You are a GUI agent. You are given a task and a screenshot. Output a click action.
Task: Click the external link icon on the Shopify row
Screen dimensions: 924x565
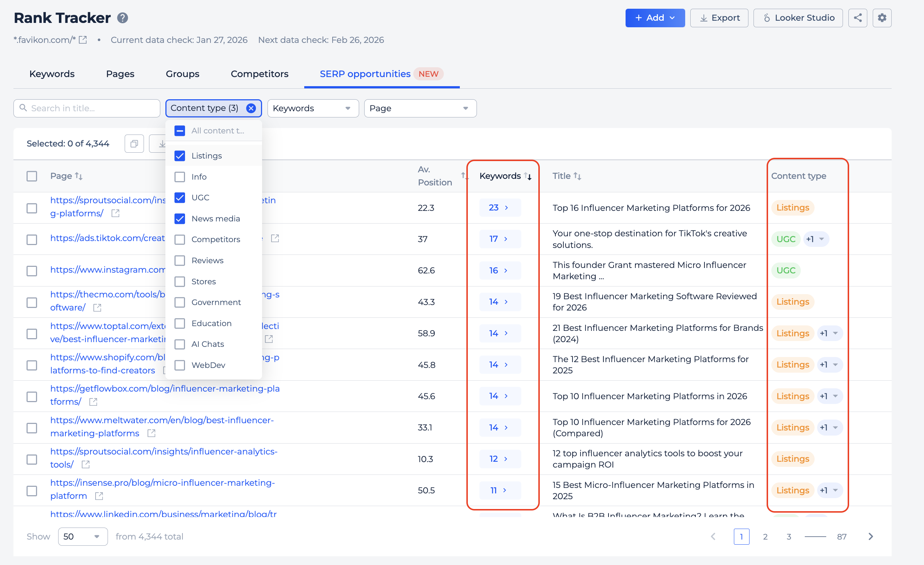pos(165,370)
